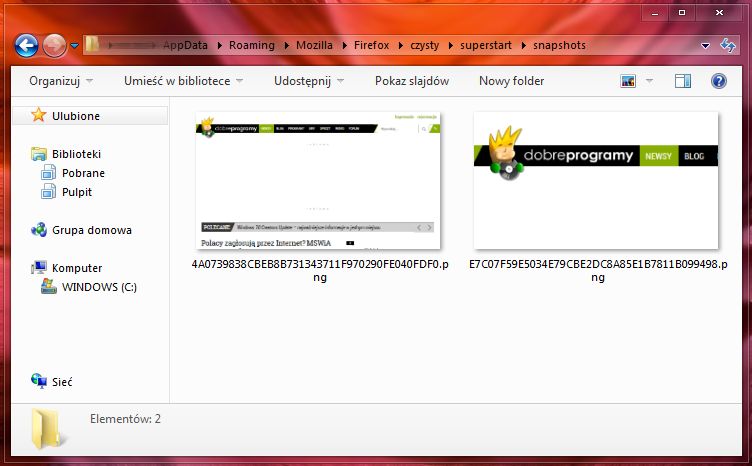Click the folder icon in address bar
The height and width of the screenshot is (466, 752).
93,45
